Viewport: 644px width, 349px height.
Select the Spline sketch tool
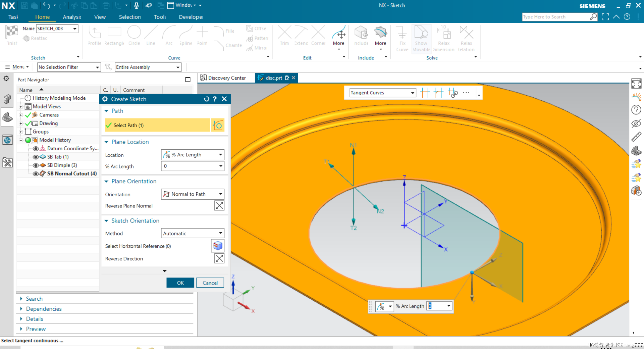185,36
